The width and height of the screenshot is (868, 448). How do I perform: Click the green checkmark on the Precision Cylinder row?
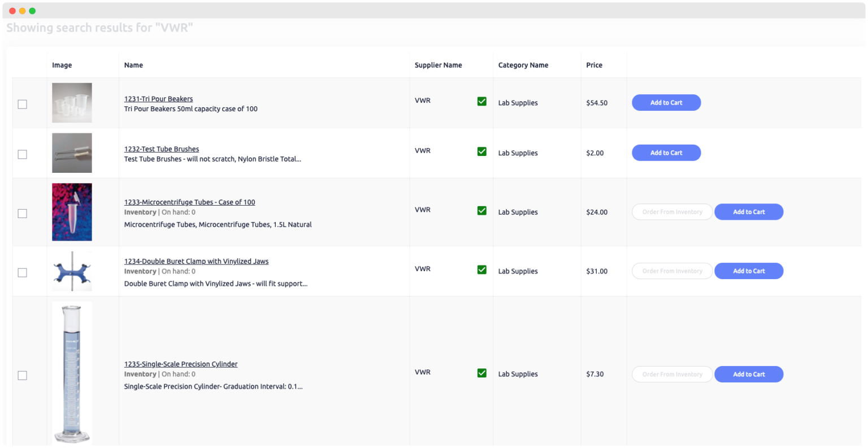481,373
